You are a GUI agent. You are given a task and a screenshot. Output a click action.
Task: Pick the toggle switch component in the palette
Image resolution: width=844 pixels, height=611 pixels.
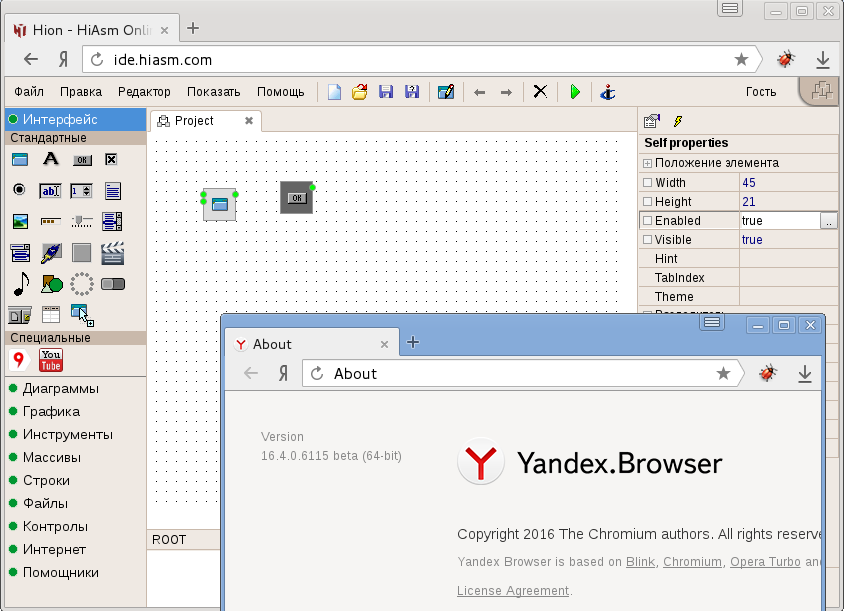[113, 284]
